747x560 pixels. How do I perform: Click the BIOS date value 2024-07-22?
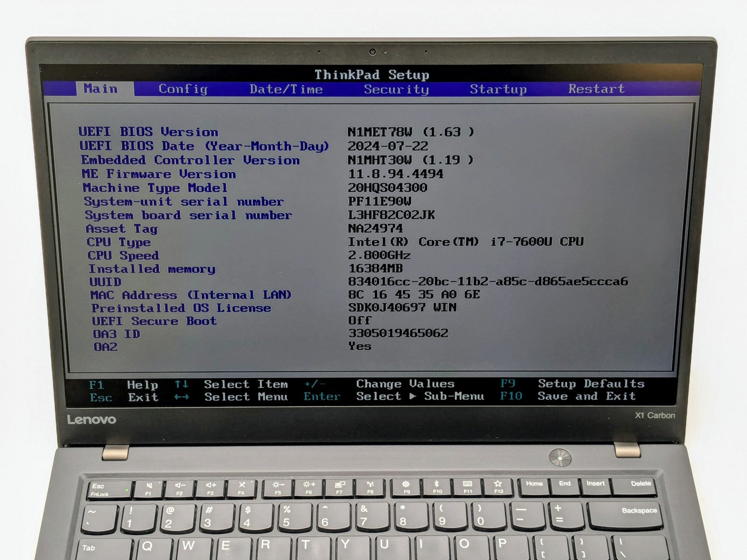pos(388,146)
